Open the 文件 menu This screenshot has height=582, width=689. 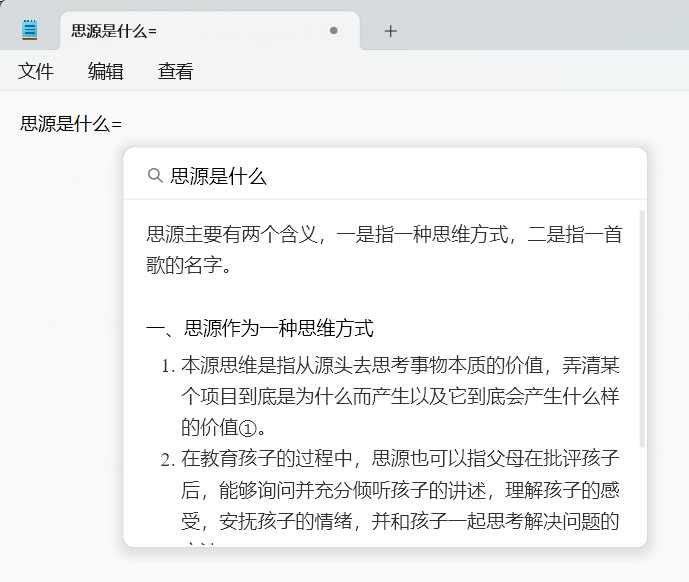(36, 71)
